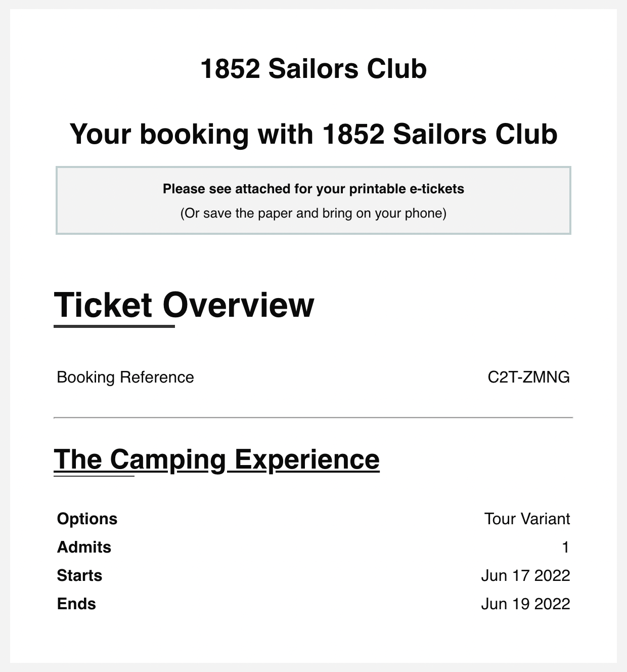Click booking reference code C2T-ZMNG
The width and height of the screenshot is (627, 672).
point(528,377)
